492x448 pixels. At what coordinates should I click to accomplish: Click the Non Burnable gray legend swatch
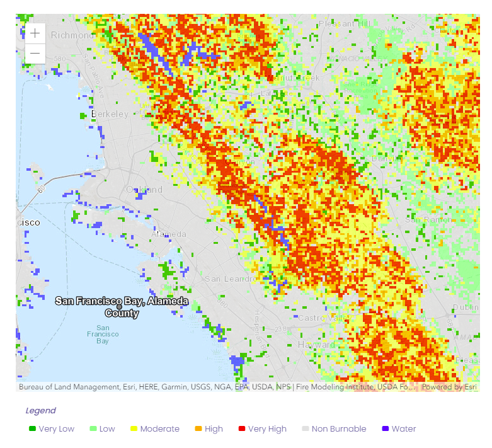[306, 428]
